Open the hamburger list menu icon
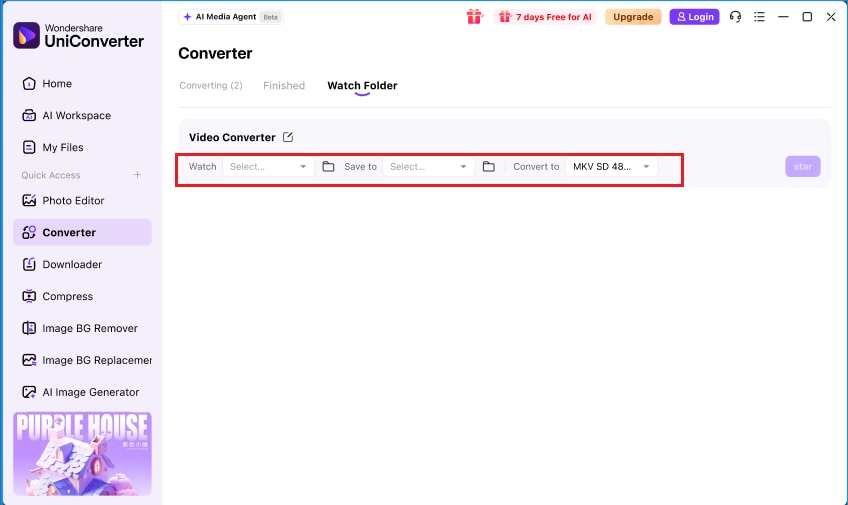This screenshot has width=848, height=505. (759, 17)
